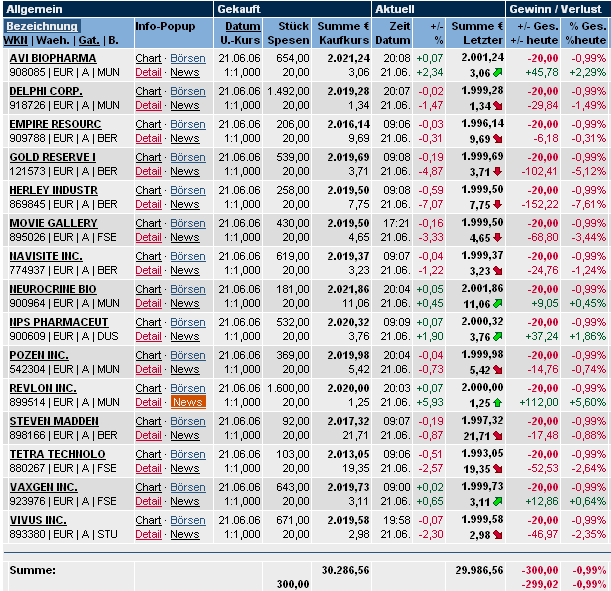Open News link for TETRA TECHNOLO
The height and width of the screenshot is (591, 611).
coord(185,469)
